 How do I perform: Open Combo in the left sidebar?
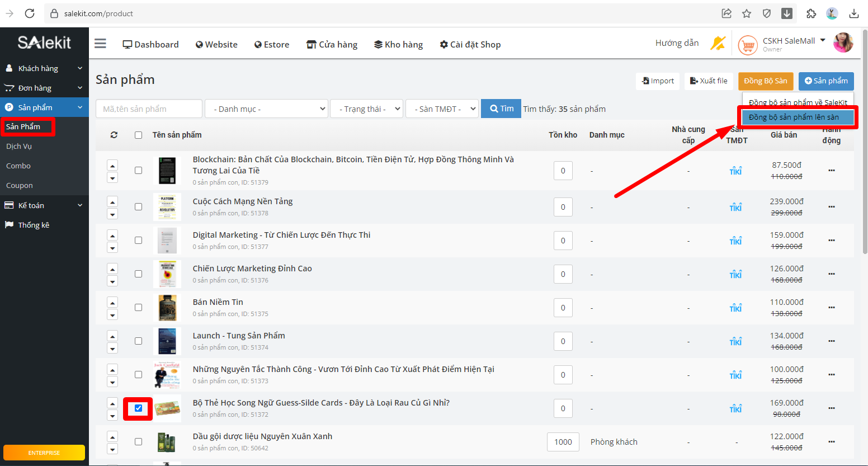pyautogui.click(x=18, y=166)
